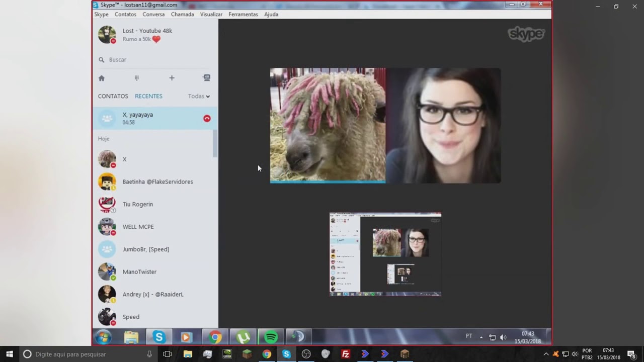644x362 pixels.
Task: Open the Windows 10 clock showing 07:43
Action: [x=608, y=354]
